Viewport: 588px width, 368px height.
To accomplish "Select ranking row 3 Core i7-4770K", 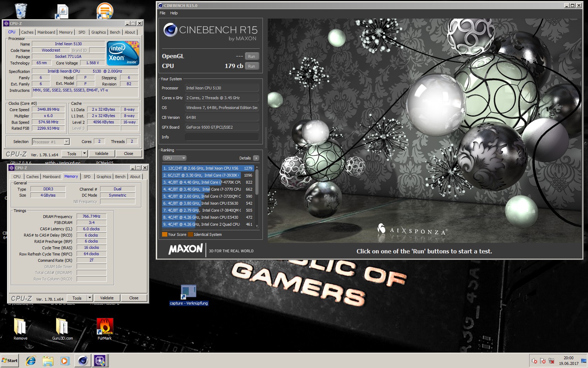I will click(208, 182).
